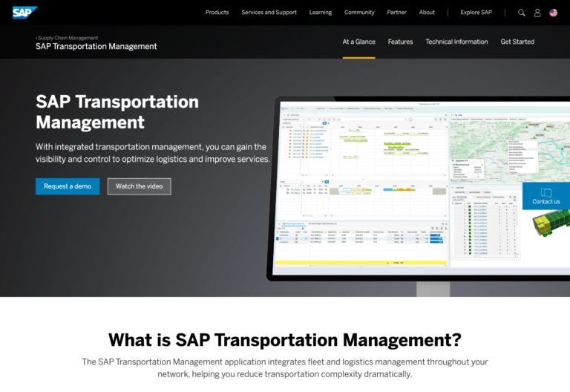Open the Learning menu
The height and width of the screenshot is (392, 570).
(320, 13)
